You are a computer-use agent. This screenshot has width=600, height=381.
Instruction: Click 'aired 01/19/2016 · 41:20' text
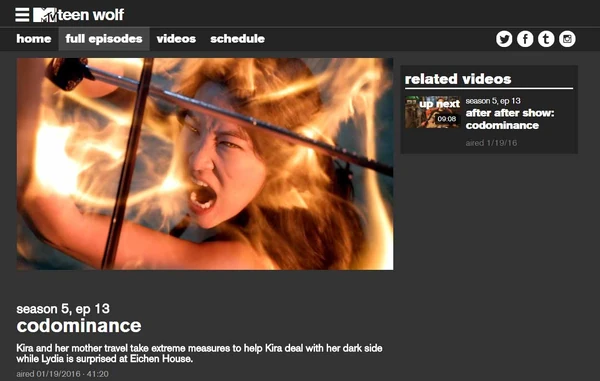point(62,374)
